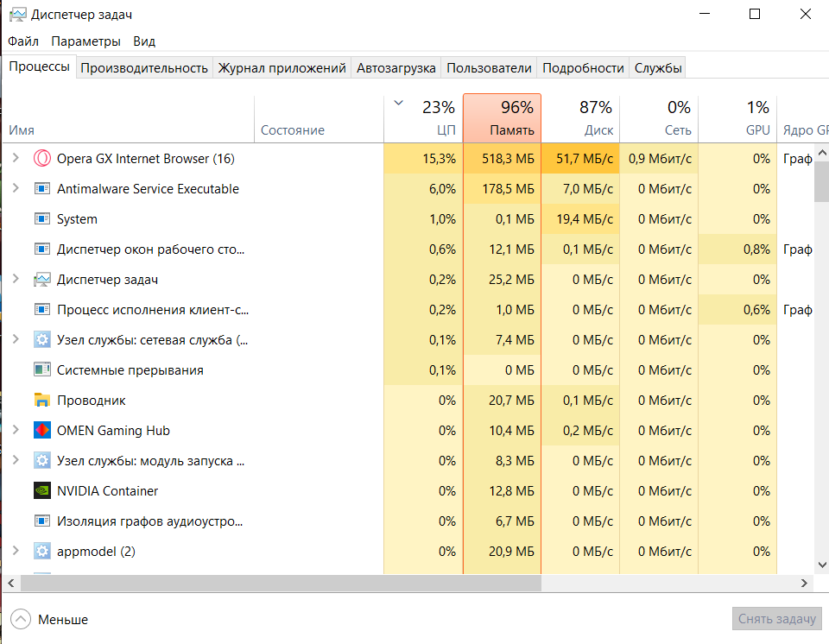This screenshot has height=644, width=829.
Task: Expand the appmodel (2) process group
Action: [x=16, y=552]
